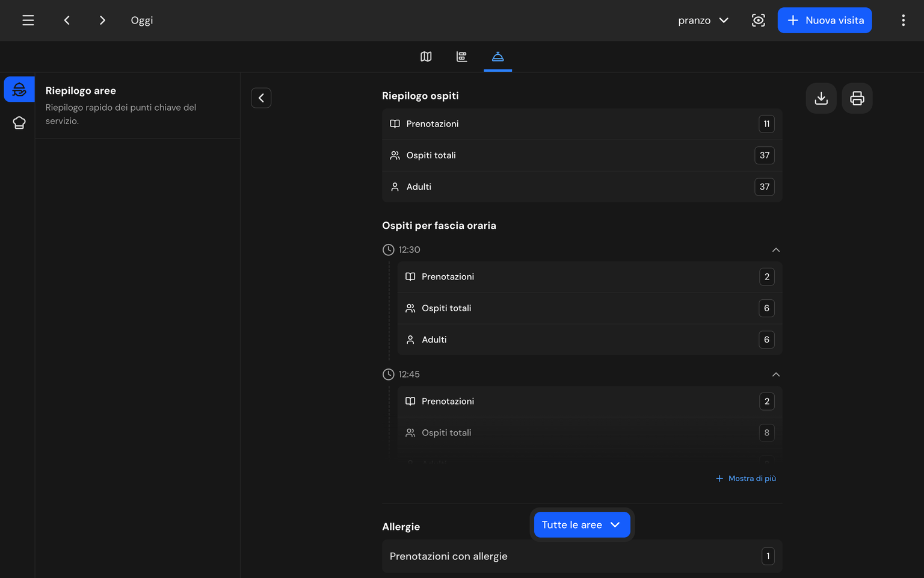924x578 pixels.
Task: Click the Ospiti per fascia oraria heading
Action: (x=439, y=226)
